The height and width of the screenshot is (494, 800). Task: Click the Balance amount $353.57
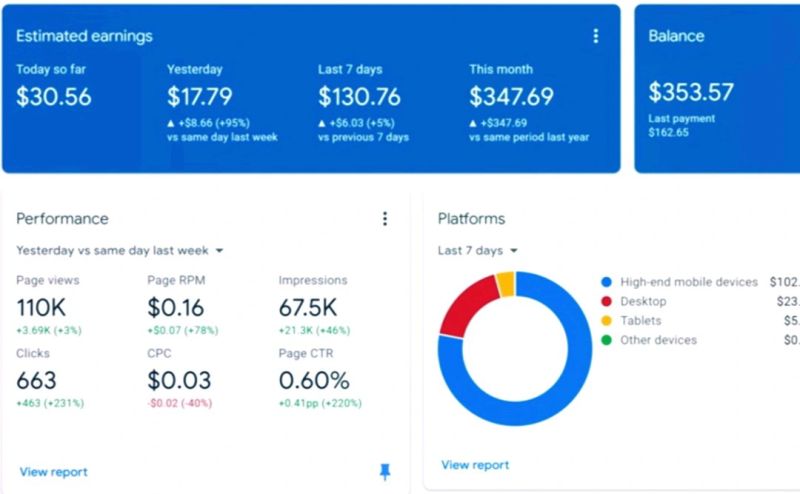coord(691,93)
